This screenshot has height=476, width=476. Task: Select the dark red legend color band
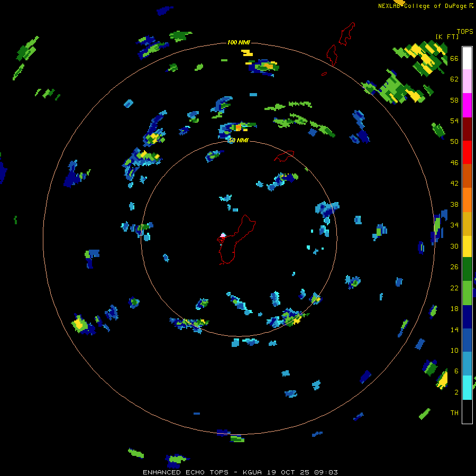point(467,129)
